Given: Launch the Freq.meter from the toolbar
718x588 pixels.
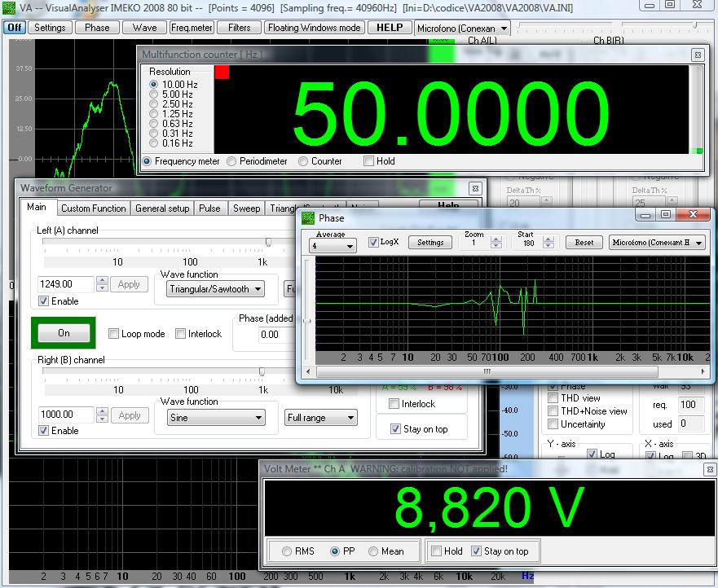Looking at the screenshot, I should tap(191, 27).
